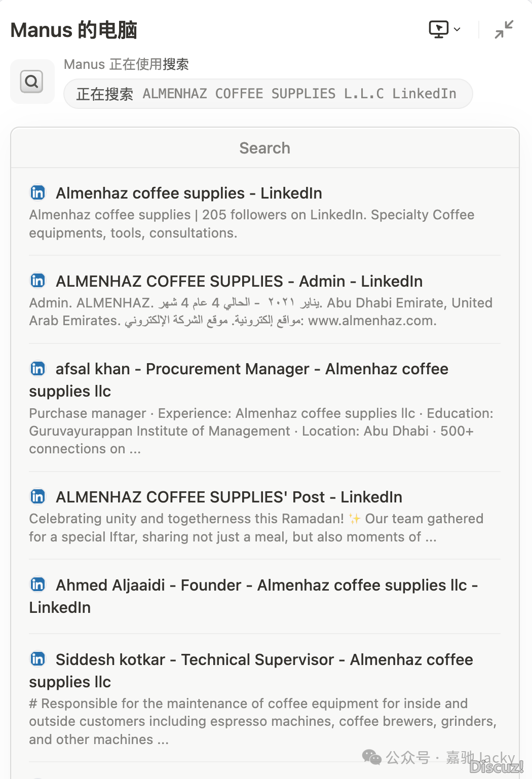Image resolution: width=532 pixels, height=779 pixels.
Task: Click the Manus 的电脑 title
Action: click(74, 30)
